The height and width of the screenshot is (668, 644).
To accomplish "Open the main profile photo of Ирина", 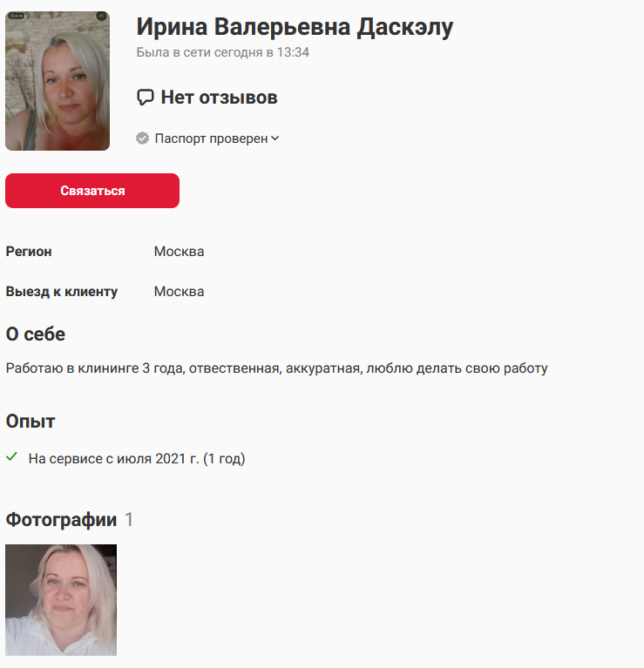I will pyautogui.click(x=58, y=80).
